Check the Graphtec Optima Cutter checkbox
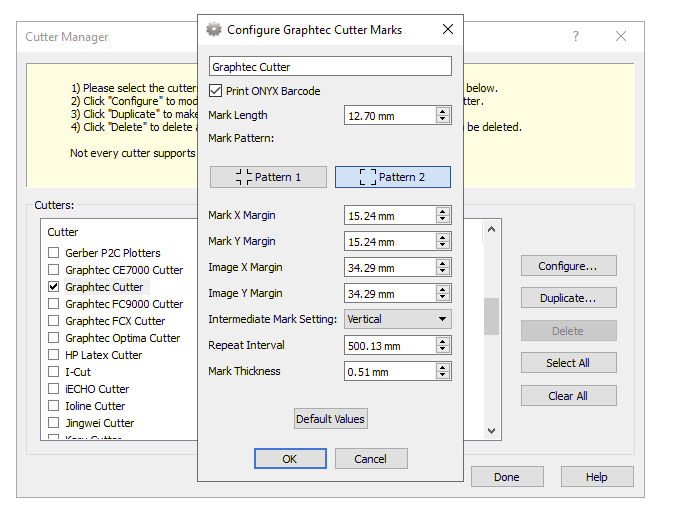673x513 pixels. point(54,337)
